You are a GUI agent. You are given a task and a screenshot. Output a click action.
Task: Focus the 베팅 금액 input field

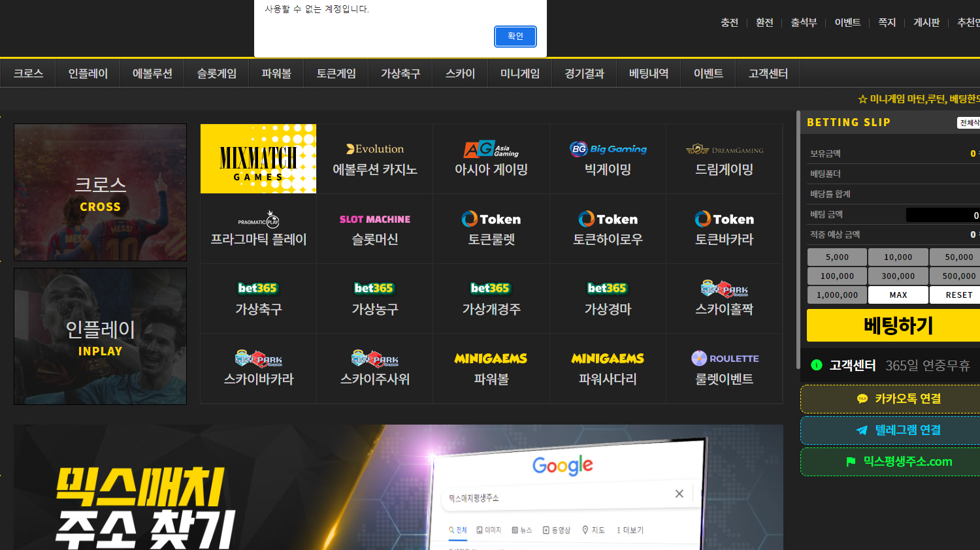[943, 215]
